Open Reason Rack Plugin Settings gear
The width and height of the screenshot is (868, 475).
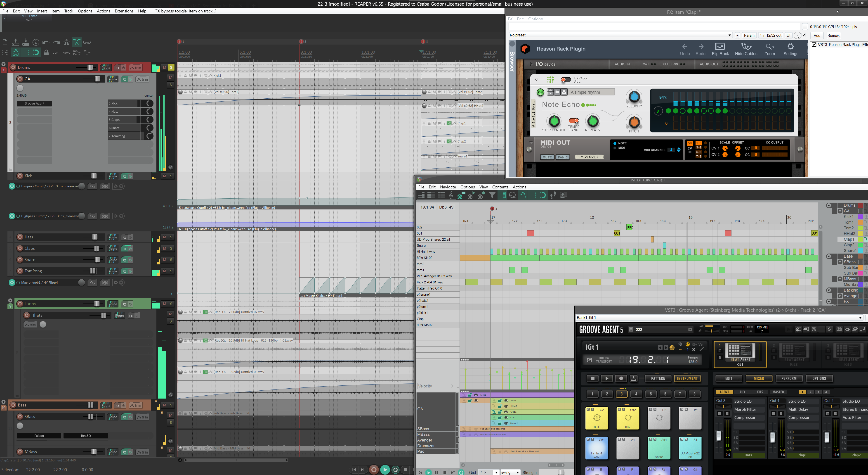point(791,49)
